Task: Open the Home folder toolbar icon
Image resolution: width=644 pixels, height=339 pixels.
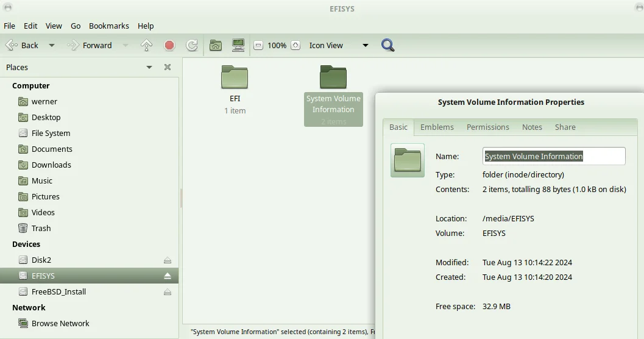Action: (216, 45)
